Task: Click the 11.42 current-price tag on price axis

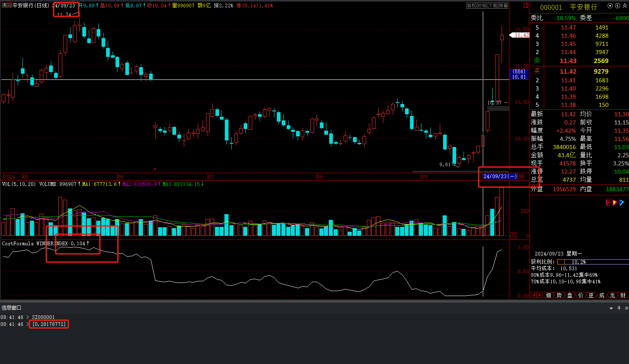Action: click(x=520, y=35)
